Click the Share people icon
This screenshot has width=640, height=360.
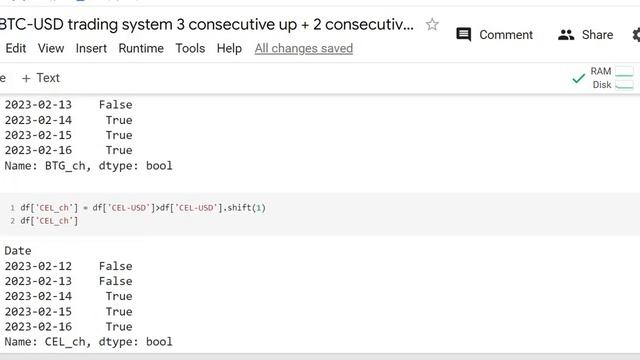click(566, 35)
